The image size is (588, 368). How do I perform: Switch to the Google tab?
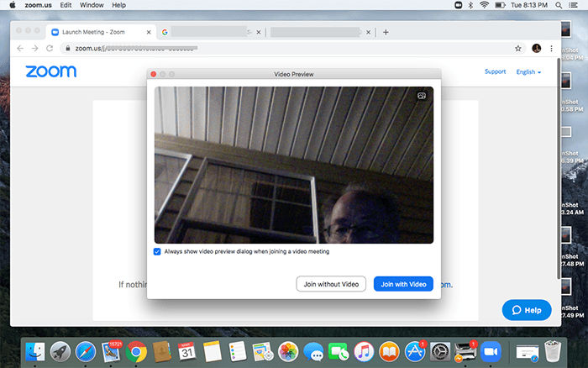click(212, 32)
